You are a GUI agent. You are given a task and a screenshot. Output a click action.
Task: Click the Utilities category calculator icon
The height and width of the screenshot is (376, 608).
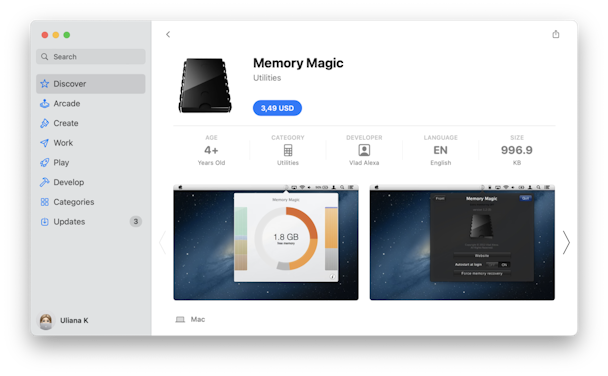[288, 150]
